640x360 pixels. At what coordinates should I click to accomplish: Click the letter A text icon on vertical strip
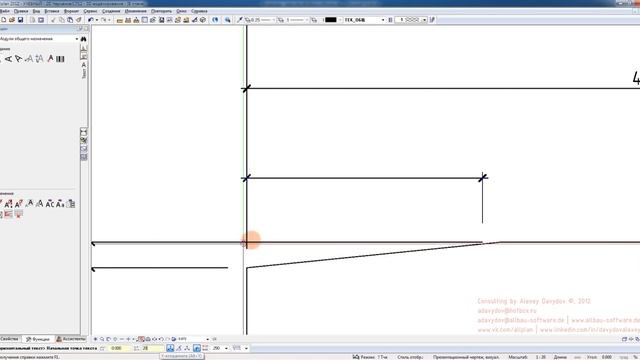coord(84,65)
